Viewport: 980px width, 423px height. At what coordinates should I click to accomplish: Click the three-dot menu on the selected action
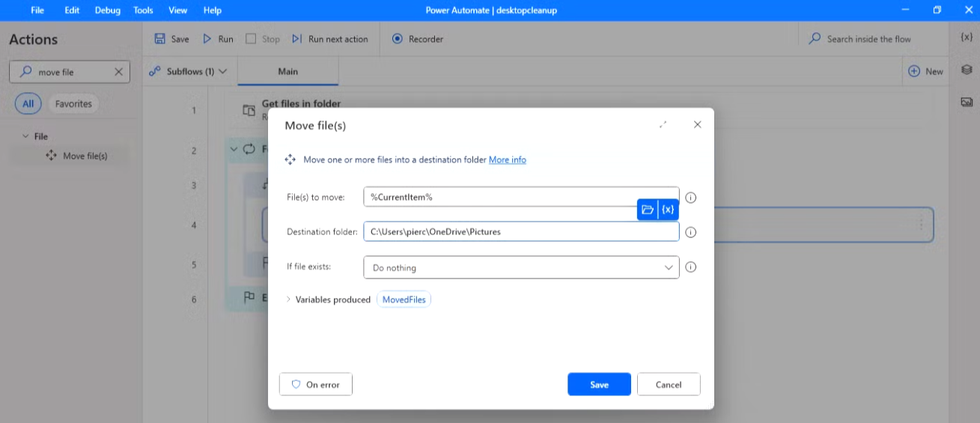tap(921, 225)
